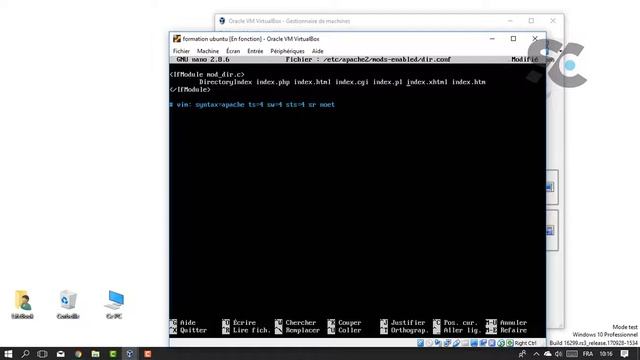640x360 pixels.
Task: Click the Right Ctrl host key label
Action: 526,343
